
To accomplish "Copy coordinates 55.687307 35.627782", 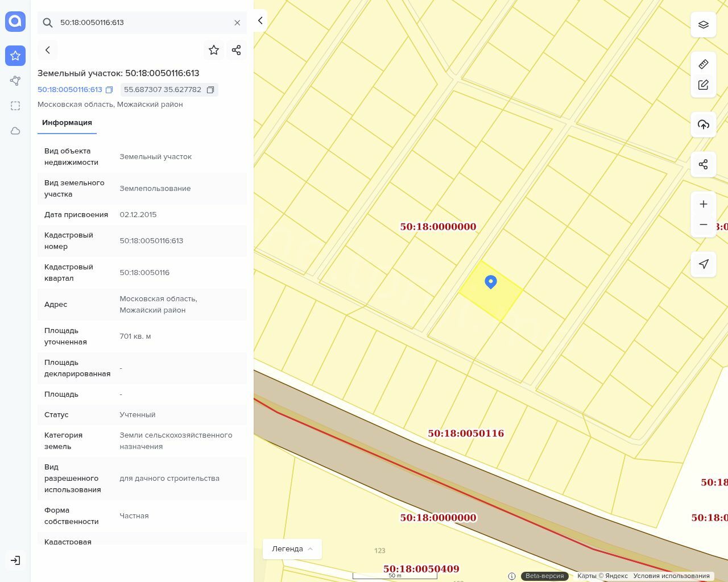I will click(x=210, y=90).
